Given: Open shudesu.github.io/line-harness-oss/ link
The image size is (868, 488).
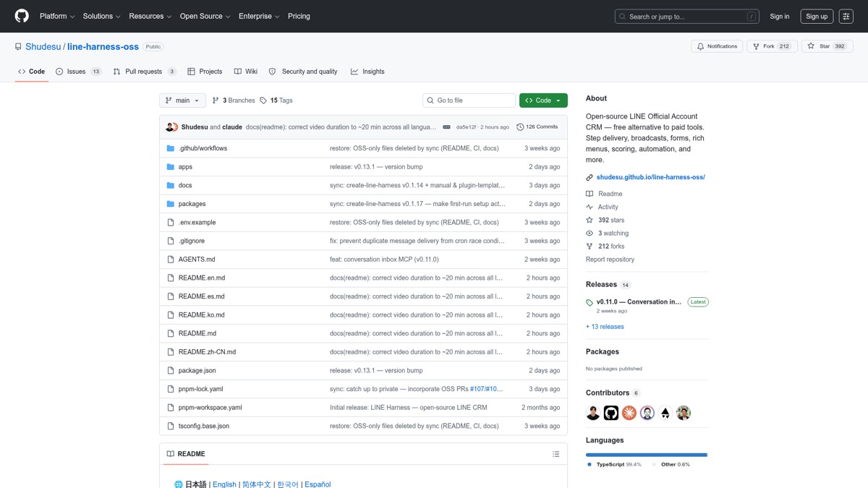Looking at the screenshot, I should [650, 177].
